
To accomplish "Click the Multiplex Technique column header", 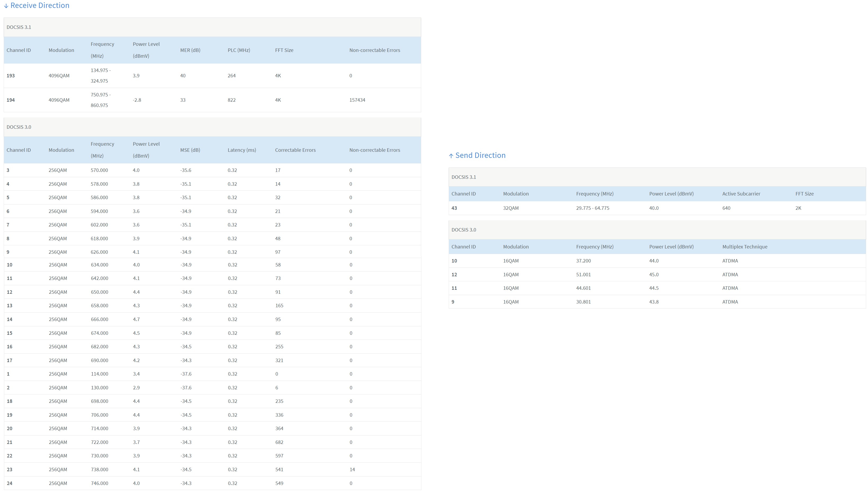I will click(x=744, y=247).
